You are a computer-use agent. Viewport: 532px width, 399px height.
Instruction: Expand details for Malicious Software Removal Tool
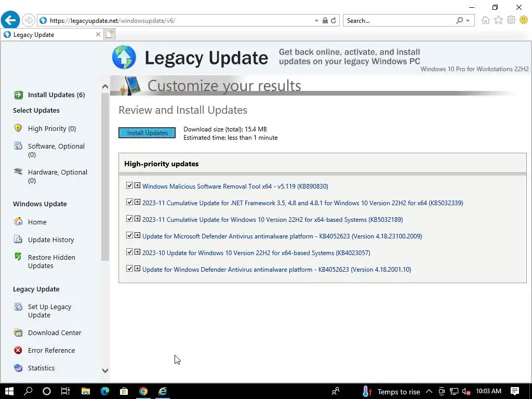[x=137, y=185]
